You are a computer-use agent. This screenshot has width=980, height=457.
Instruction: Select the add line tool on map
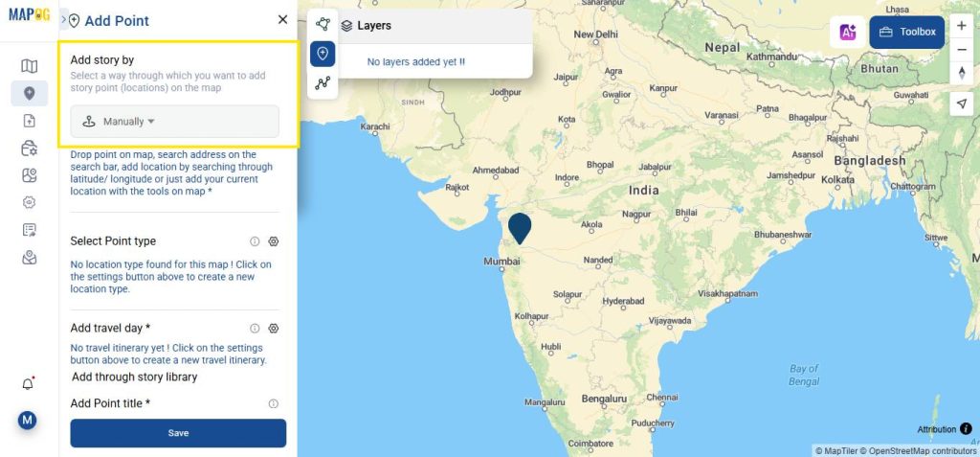[x=323, y=82]
